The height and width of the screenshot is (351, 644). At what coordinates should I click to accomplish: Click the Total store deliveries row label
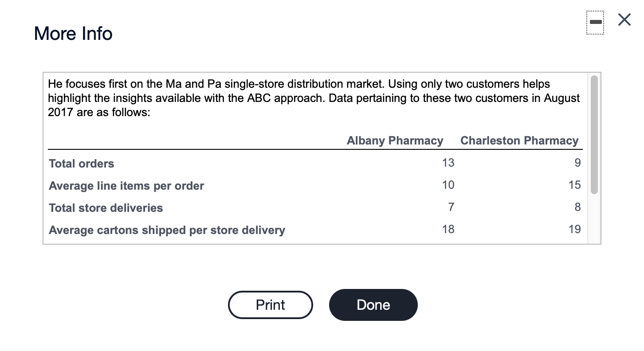106,208
